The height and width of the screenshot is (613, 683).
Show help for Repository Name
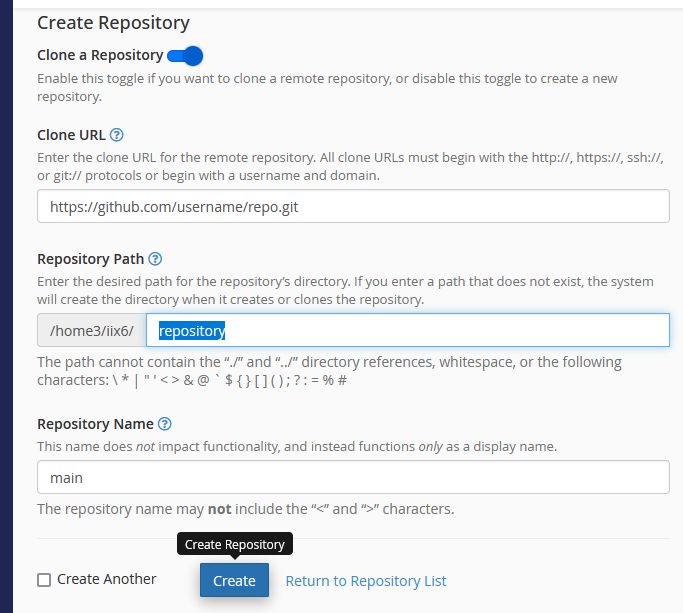click(x=165, y=424)
